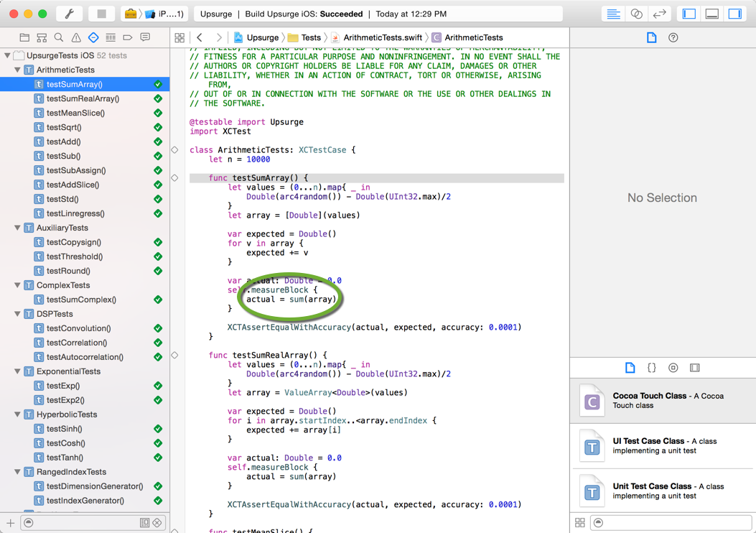756x533 pixels.
Task: Click the add button below the test navigator
Action: (x=10, y=523)
